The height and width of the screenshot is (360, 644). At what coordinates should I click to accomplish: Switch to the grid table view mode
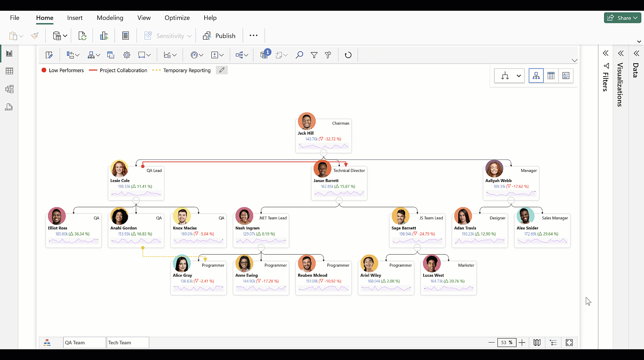coord(551,76)
